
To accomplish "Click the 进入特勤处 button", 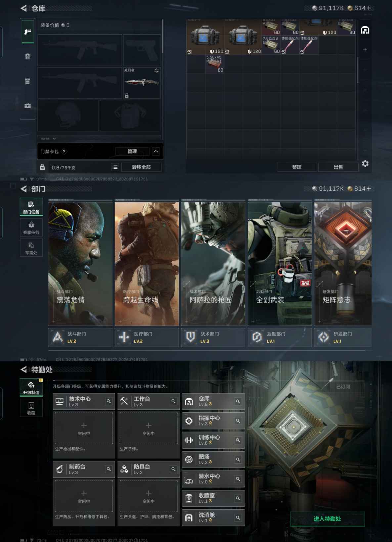I will coord(327,519).
